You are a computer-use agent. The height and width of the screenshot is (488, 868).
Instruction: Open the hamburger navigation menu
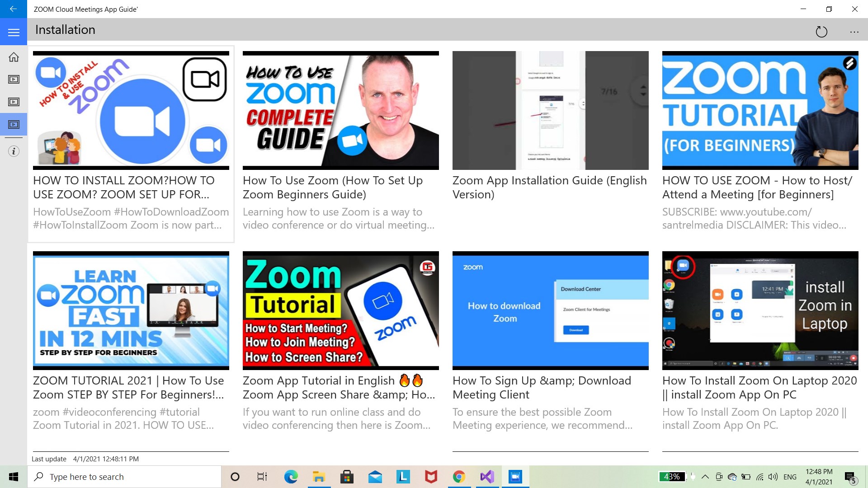[14, 32]
